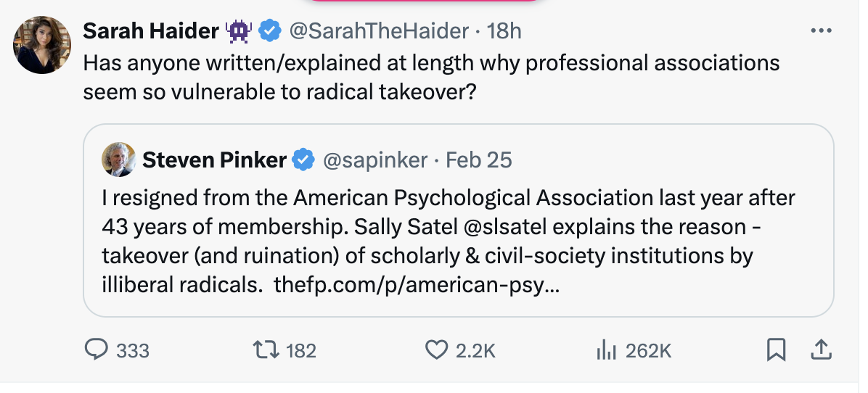Open the three-dot more options menu

(x=820, y=31)
